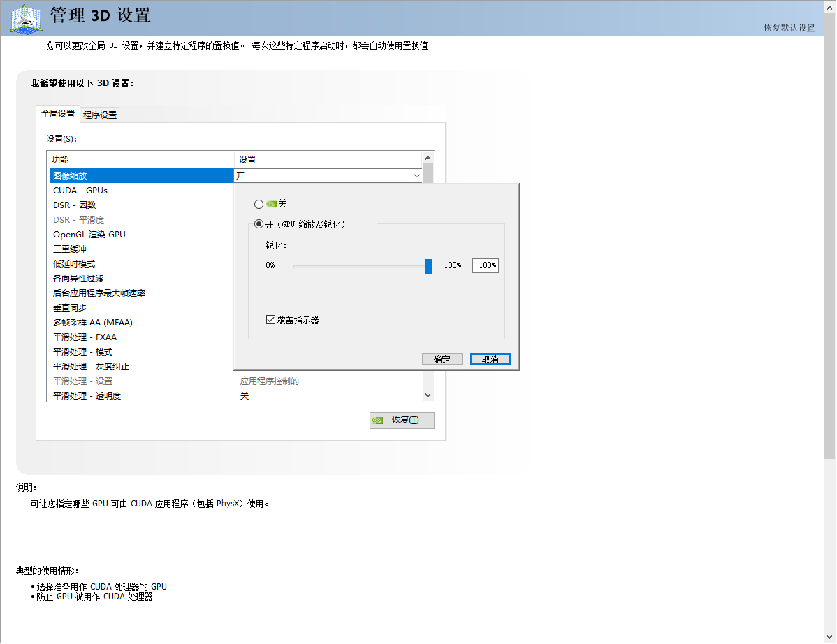Select the 平滑处理 - 模式 row

coord(142,351)
